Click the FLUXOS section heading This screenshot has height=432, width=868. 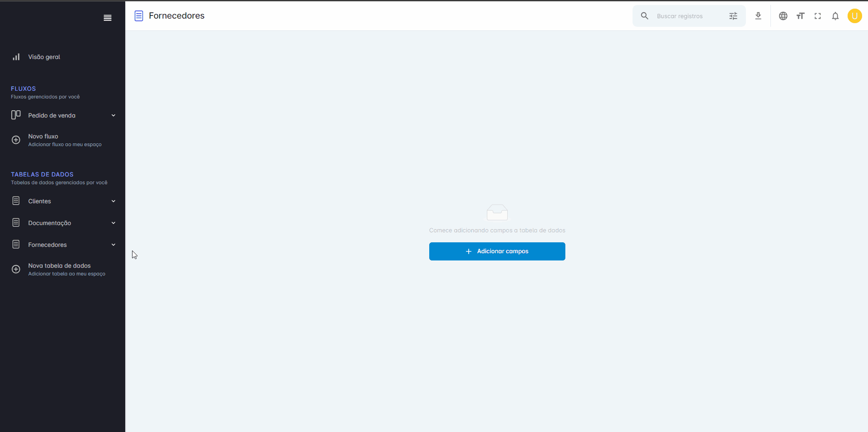[23, 88]
